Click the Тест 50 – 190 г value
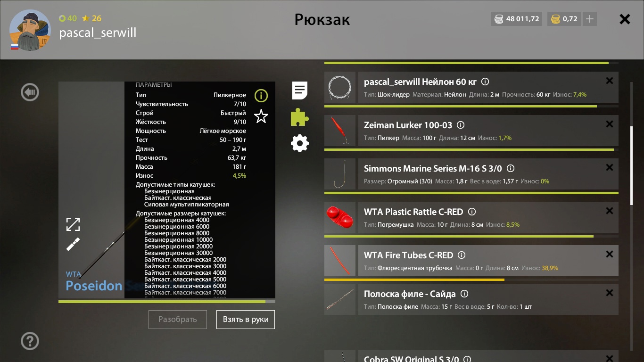Screen dimensions: 644x362 click(x=233, y=140)
